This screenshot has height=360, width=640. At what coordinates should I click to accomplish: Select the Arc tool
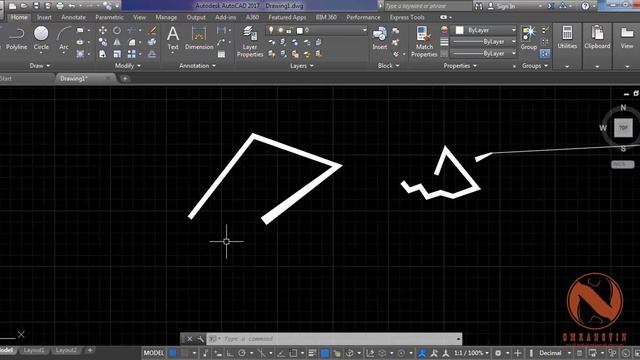[64, 38]
